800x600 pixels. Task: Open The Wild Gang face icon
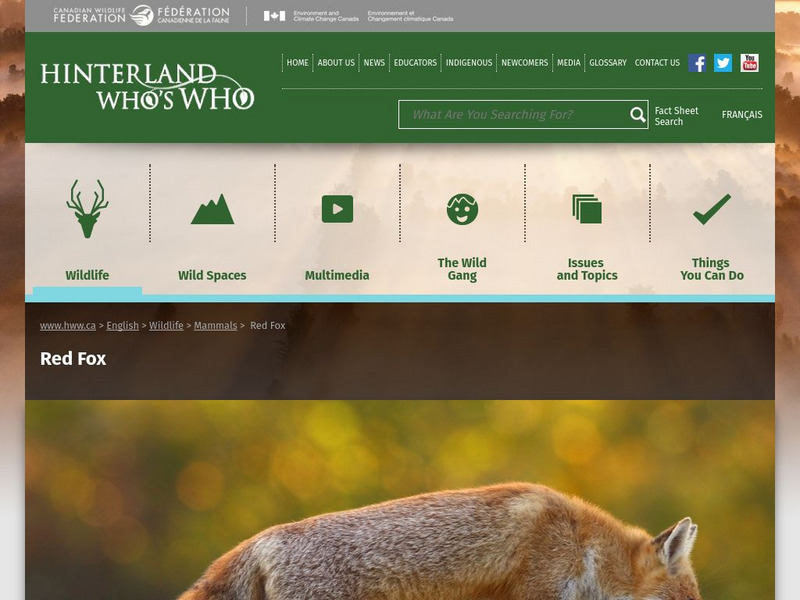pyautogui.click(x=461, y=207)
